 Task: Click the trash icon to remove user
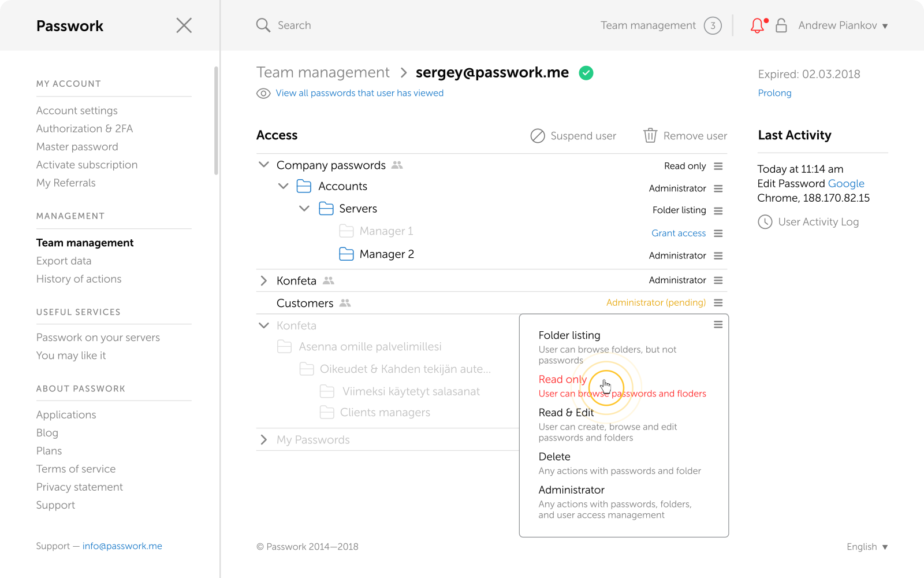650,135
